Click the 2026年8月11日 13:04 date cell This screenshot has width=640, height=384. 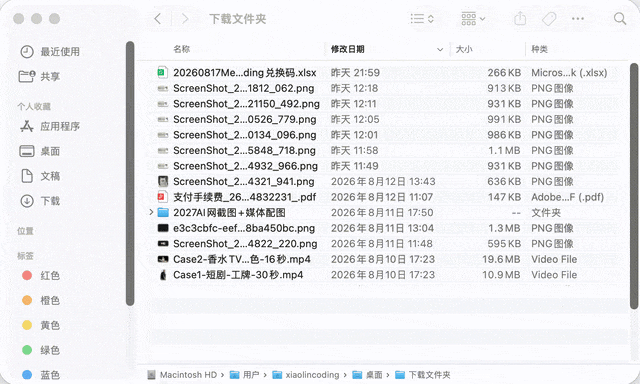382,229
